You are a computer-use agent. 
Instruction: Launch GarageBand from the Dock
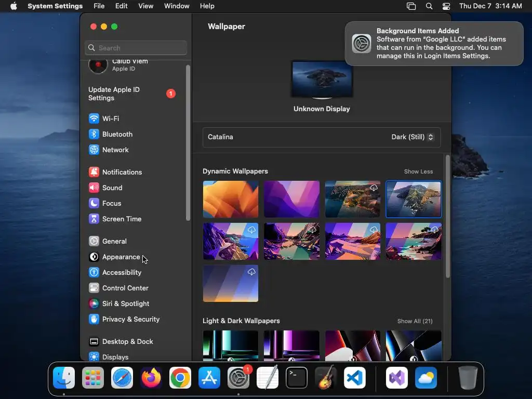pos(326,378)
